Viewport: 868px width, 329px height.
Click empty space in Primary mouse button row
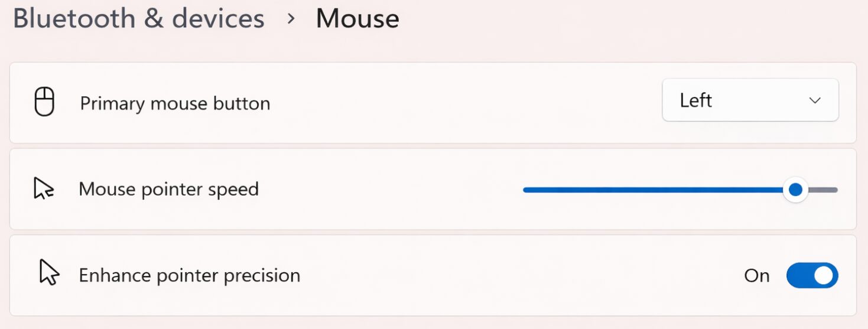[461, 103]
